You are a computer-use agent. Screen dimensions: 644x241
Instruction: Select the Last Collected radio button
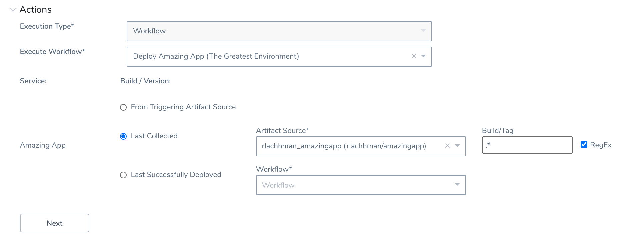pyautogui.click(x=123, y=136)
